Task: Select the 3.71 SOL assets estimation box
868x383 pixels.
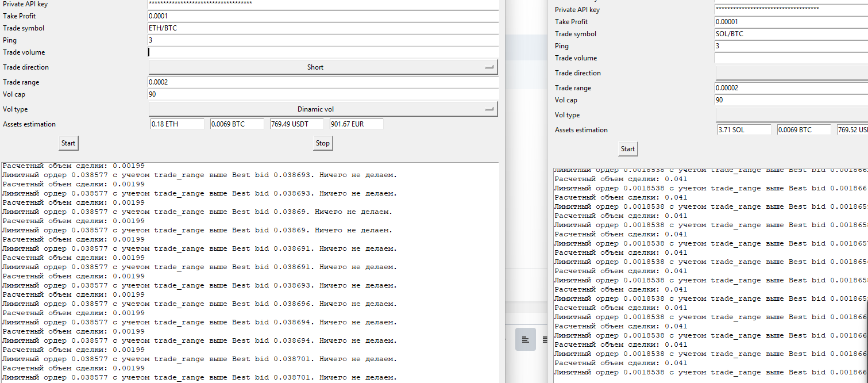Action: pyautogui.click(x=743, y=130)
